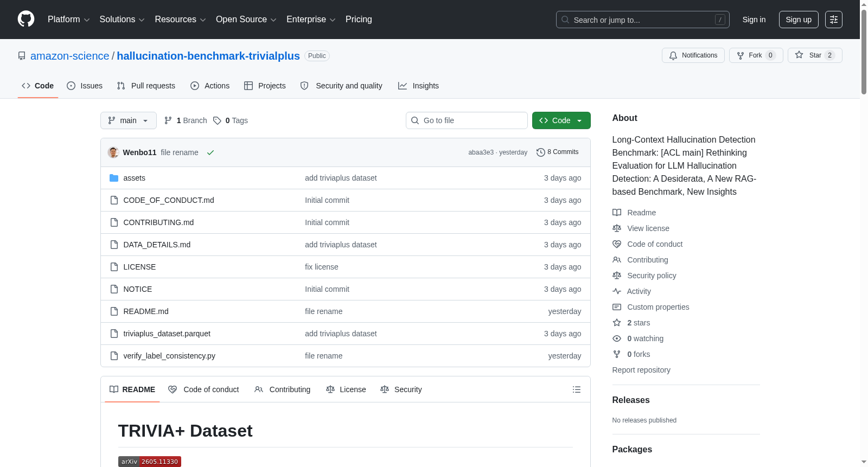The image size is (868, 467).
Task: Open the GitHub homepage logo
Action: click(26, 20)
